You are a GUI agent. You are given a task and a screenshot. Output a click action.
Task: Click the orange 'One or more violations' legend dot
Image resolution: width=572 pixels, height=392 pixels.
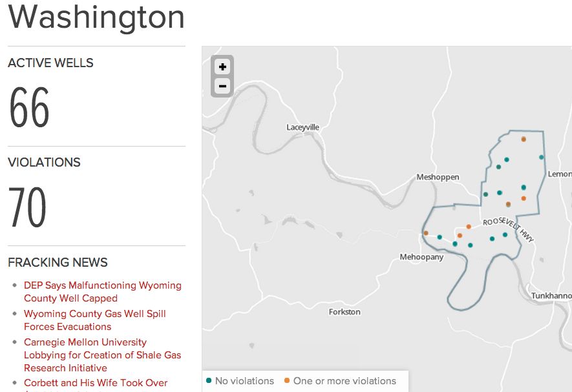click(x=287, y=381)
